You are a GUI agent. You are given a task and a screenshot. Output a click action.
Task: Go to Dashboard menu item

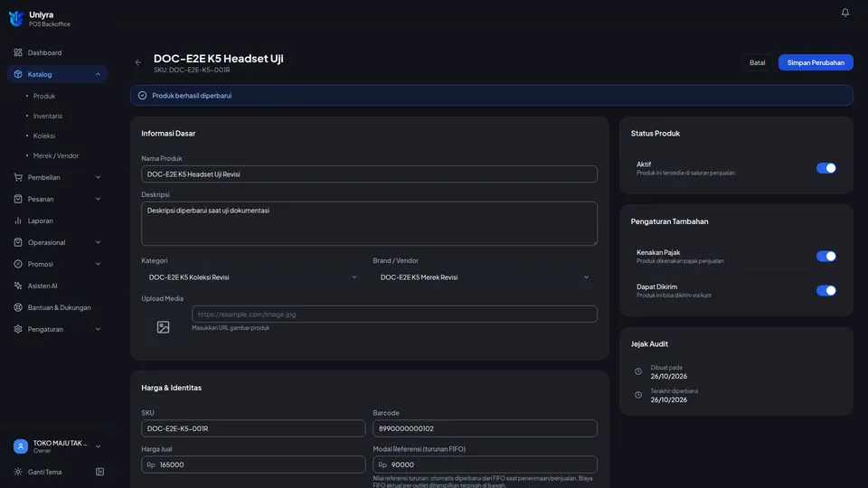click(x=58, y=52)
